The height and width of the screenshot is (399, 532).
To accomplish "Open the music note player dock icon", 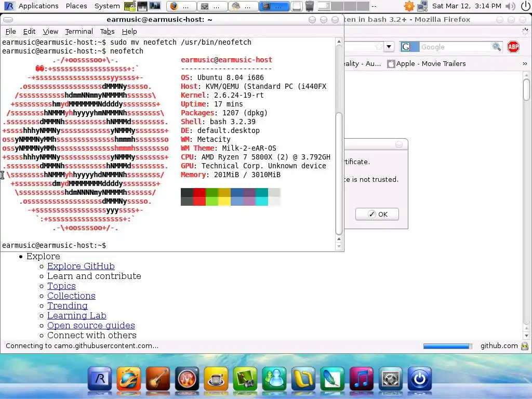I will [362, 379].
